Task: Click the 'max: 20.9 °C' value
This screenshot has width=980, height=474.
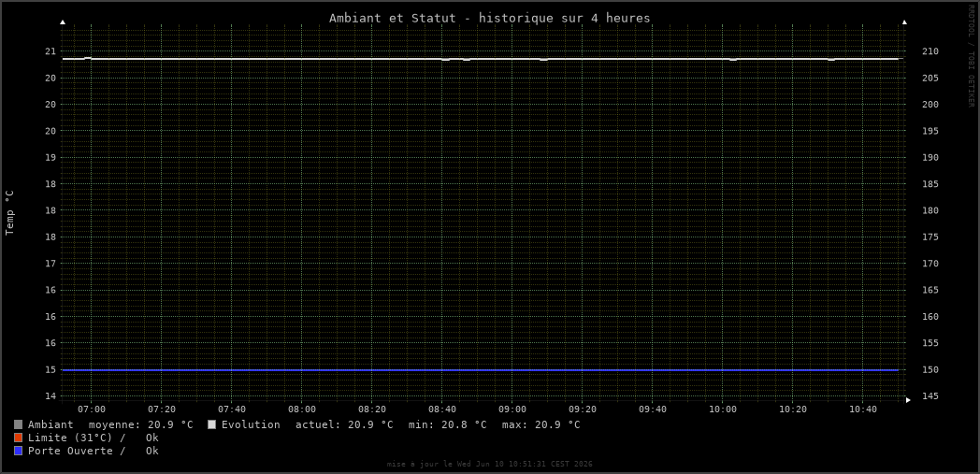Action: pos(540,424)
